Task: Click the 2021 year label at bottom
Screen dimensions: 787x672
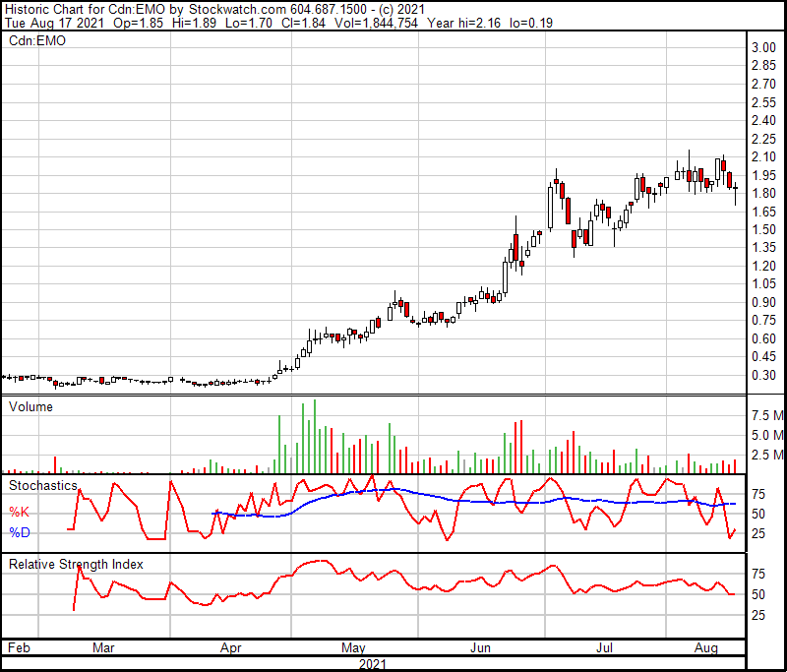Action: tap(372, 664)
